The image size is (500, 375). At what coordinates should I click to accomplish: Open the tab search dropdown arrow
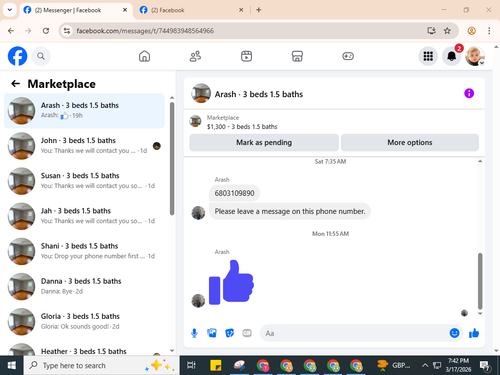coord(10,10)
